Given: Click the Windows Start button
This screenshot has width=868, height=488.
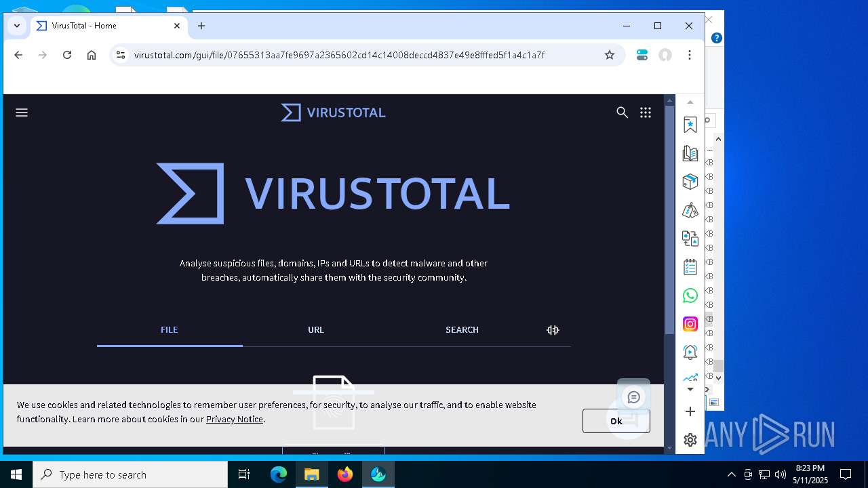Looking at the screenshot, I should (x=16, y=474).
